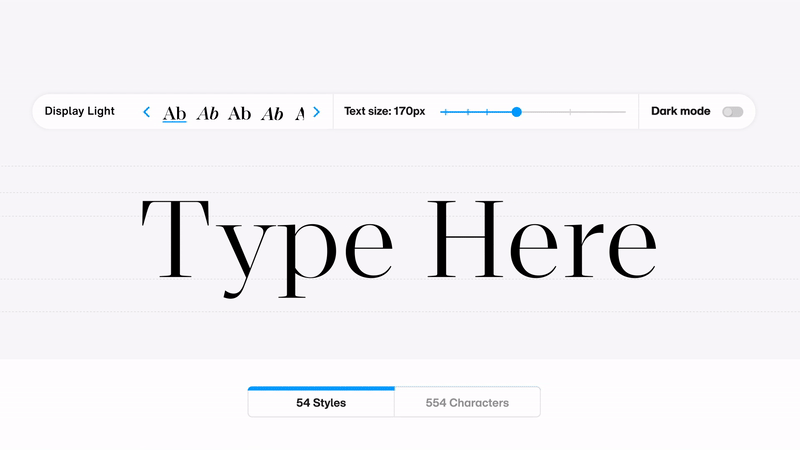Click the third tick on text size slider
Image resolution: width=800 pixels, height=450 pixels.
[x=487, y=112]
